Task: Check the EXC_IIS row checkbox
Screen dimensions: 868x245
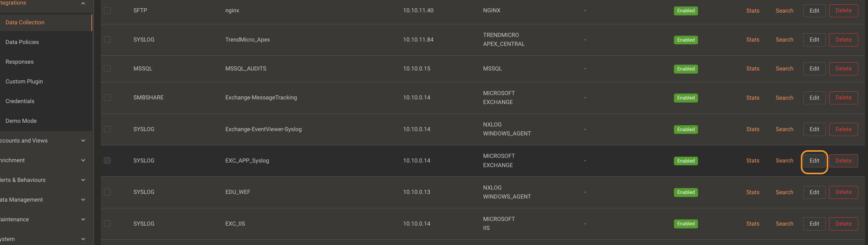Action: pyautogui.click(x=107, y=223)
